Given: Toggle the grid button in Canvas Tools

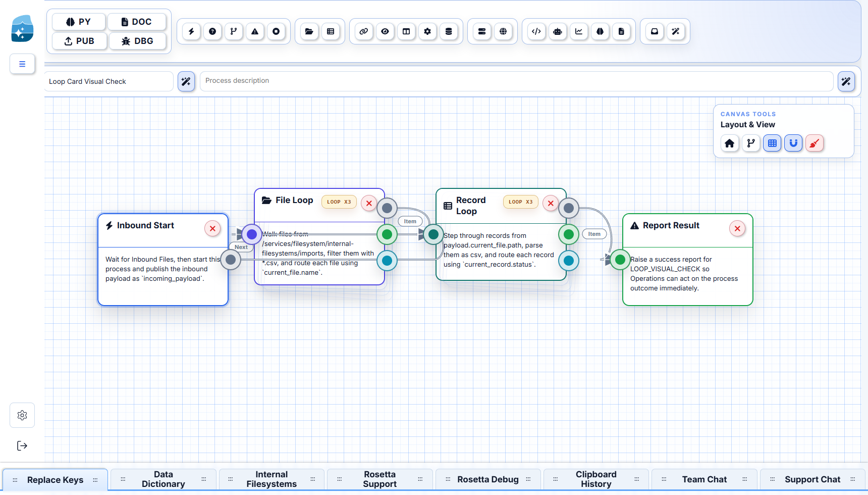Looking at the screenshot, I should point(772,143).
